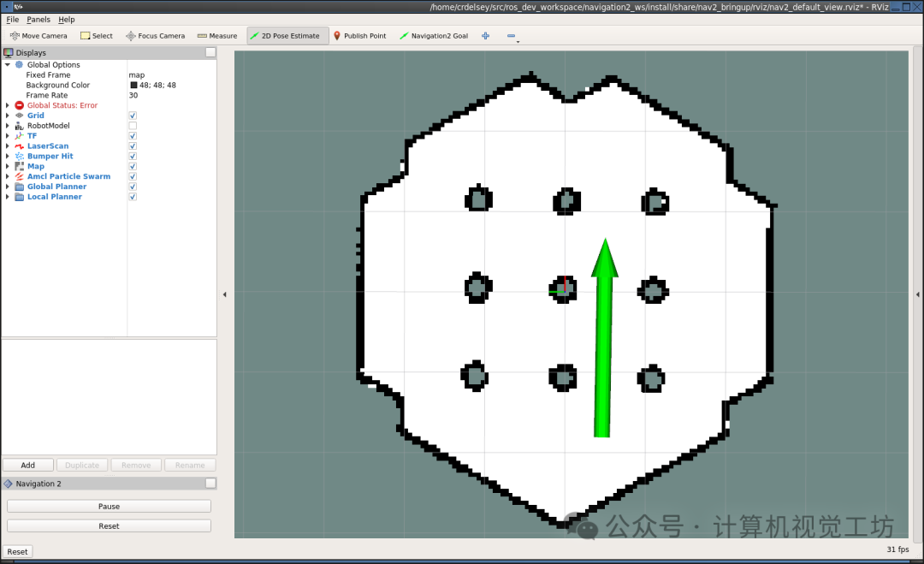924x564 pixels.
Task: Select the Publish Point tool
Action: 359,36
